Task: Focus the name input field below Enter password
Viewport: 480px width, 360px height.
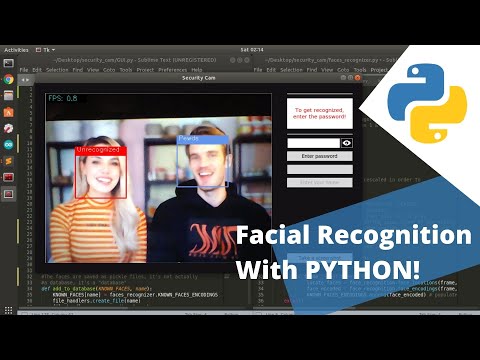Action: (x=320, y=169)
